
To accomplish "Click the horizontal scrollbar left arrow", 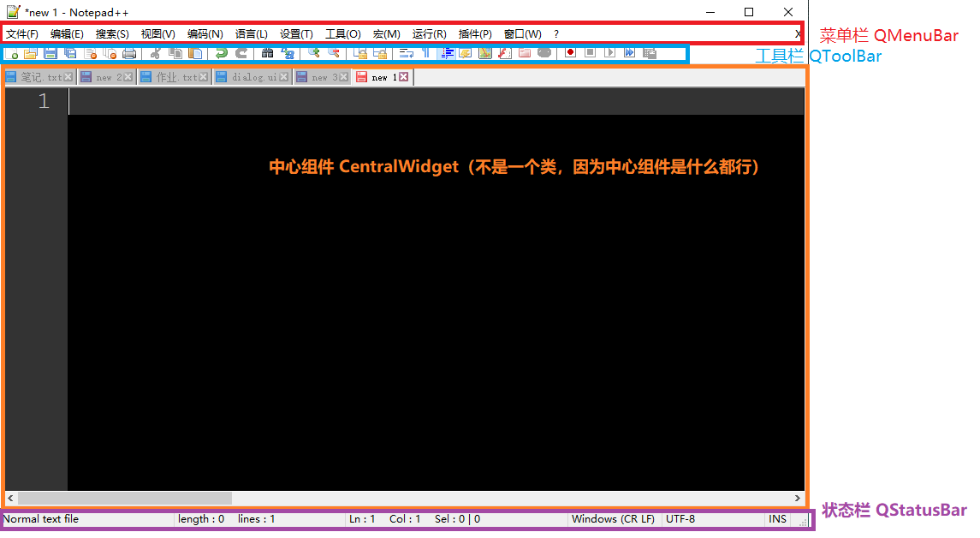I will point(10,499).
